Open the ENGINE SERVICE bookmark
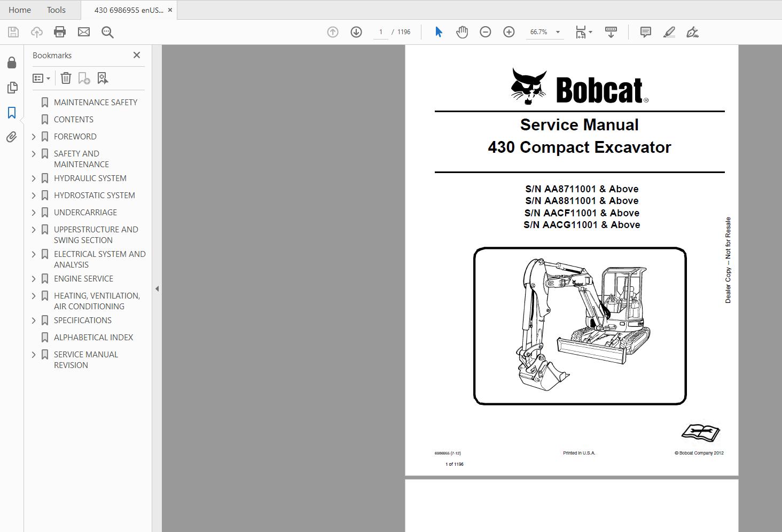 coord(84,278)
